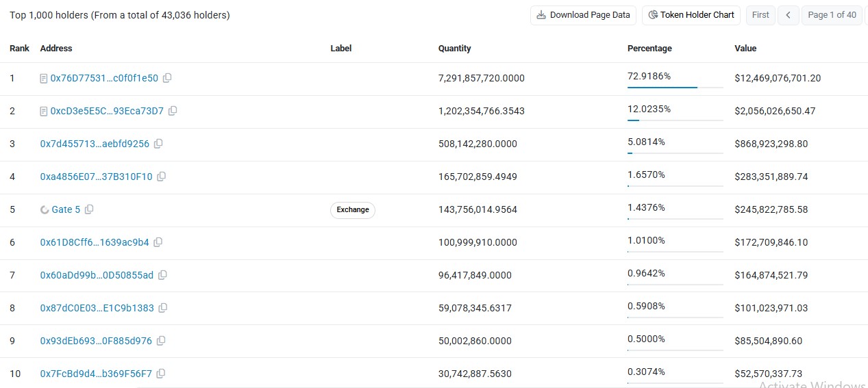Go to First page of holders
Image resolution: width=868 pixels, height=388 pixels.
(760, 15)
